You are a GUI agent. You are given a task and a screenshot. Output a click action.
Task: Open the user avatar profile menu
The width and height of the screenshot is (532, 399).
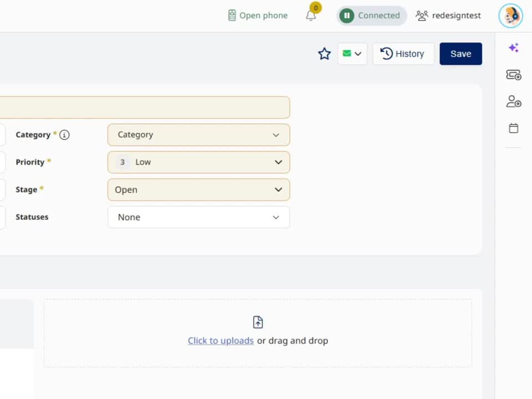tap(510, 16)
